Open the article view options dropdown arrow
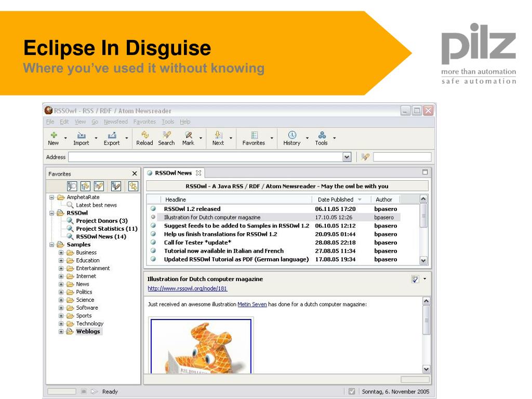Image resolution: width=532 pixels, height=399 pixels. click(x=425, y=279)
